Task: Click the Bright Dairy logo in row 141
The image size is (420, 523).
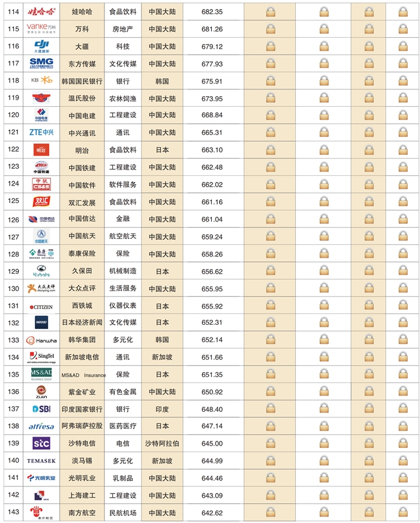Action: point(41,478)
